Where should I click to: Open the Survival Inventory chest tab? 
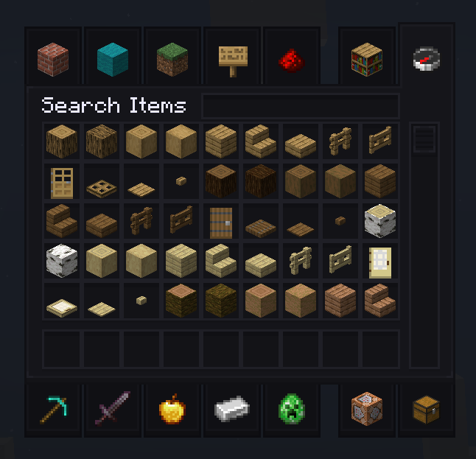coord(427,410)
